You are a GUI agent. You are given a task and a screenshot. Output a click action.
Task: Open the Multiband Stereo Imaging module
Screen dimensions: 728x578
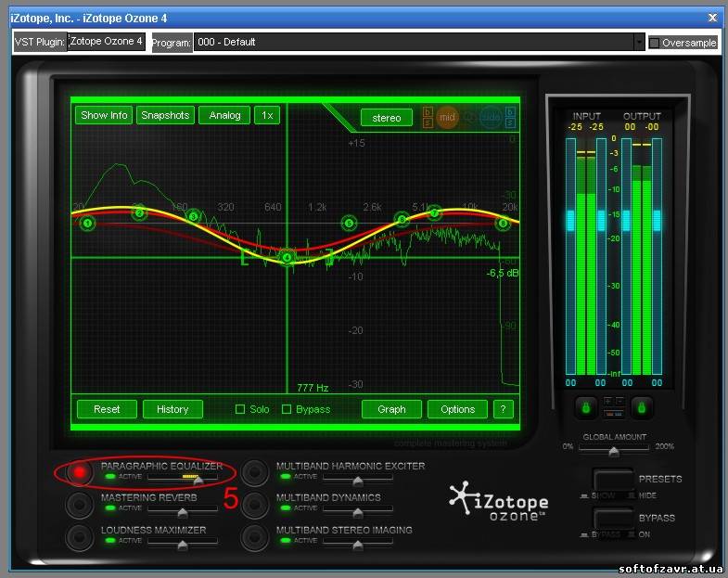pos(254,536)
